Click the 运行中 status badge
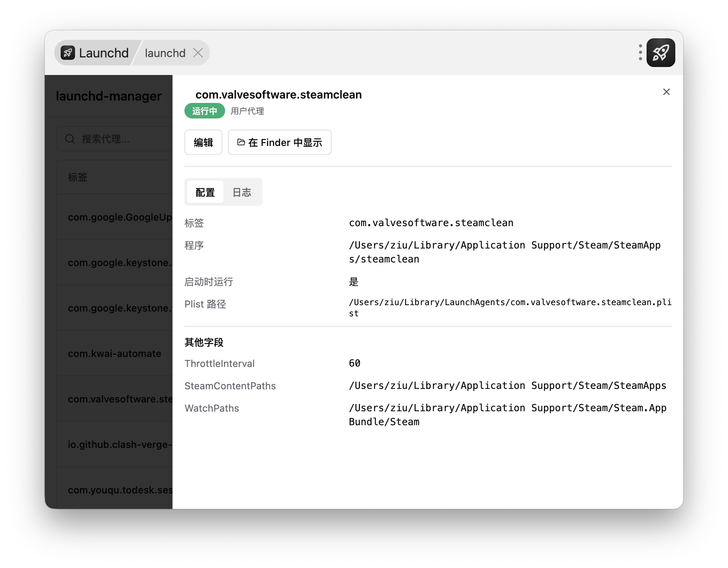The height and width of the screenshot is (568, 728). click(x=204, y=111)
